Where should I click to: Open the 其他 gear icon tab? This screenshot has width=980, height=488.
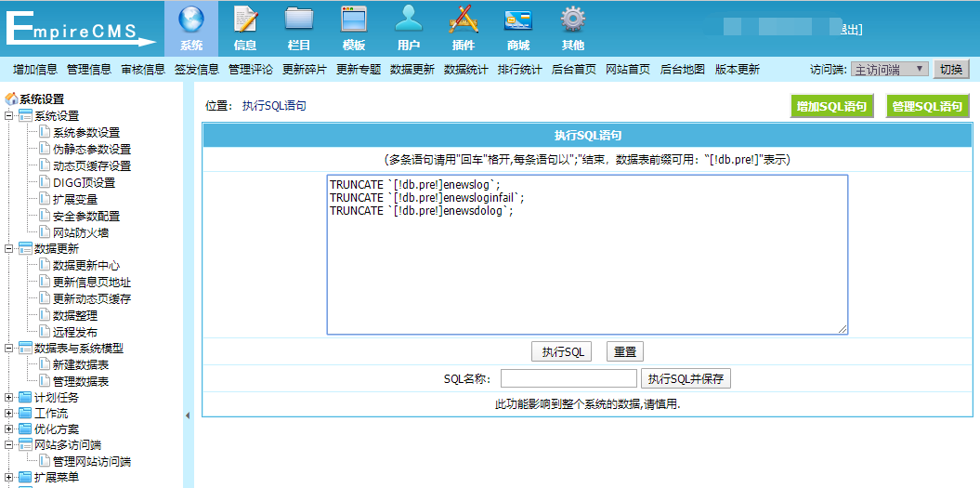572,29
